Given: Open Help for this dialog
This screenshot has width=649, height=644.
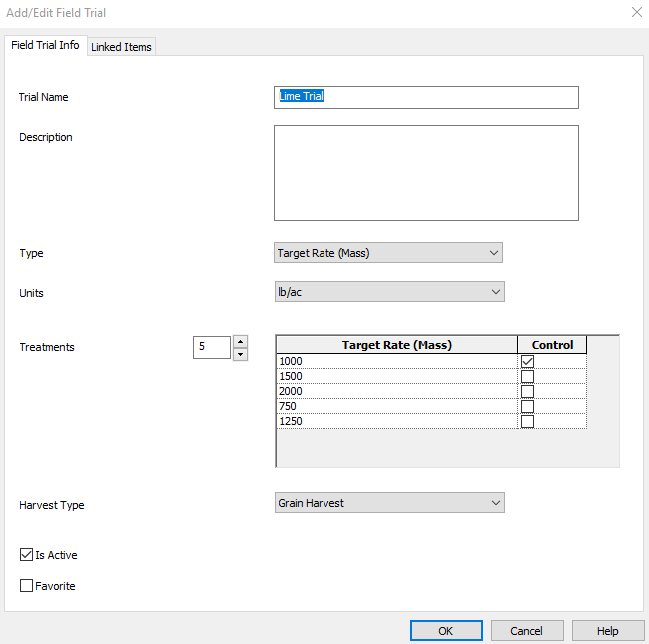Looking at the screenshot, I should 608,631.
